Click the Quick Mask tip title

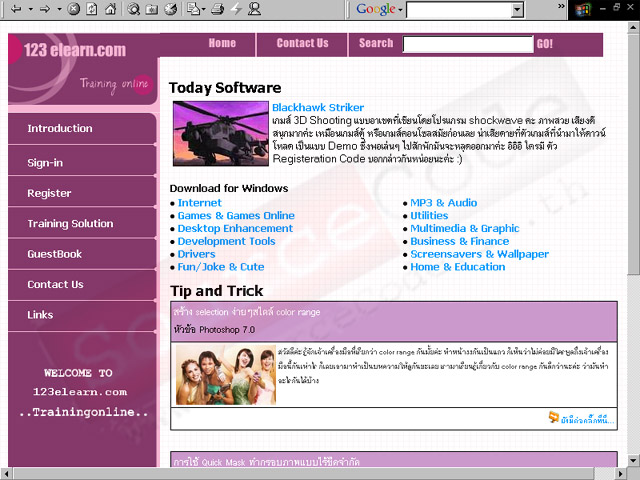pyautogui.click(x=267, y=462)
